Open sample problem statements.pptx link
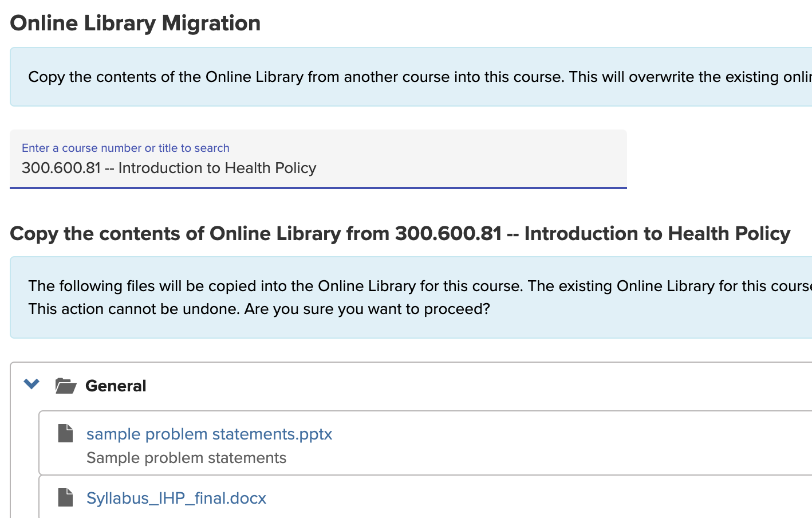Screen dimensions: 812x518 point(209,434)
